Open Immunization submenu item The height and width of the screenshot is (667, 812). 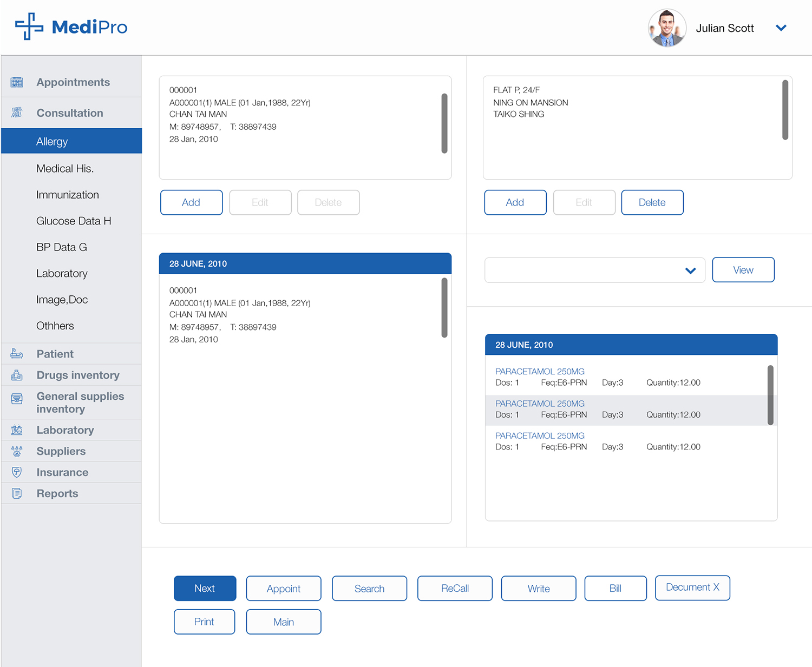coord(68,195)
